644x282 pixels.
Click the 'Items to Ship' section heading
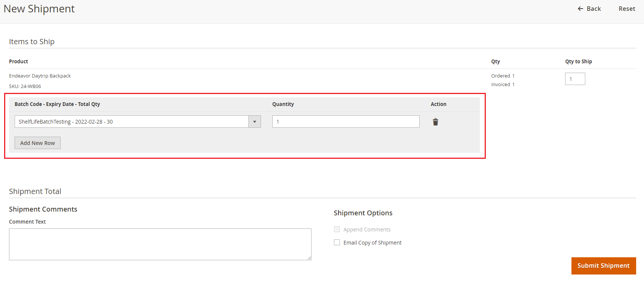coord(32,42)
